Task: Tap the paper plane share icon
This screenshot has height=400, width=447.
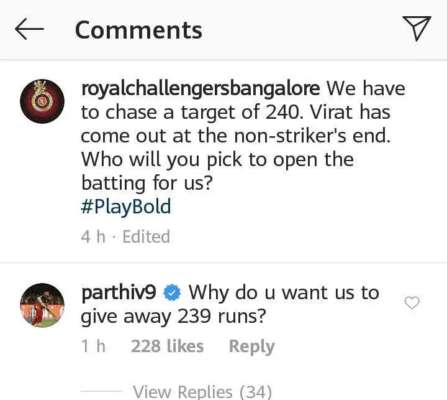Action: [417, 28]
